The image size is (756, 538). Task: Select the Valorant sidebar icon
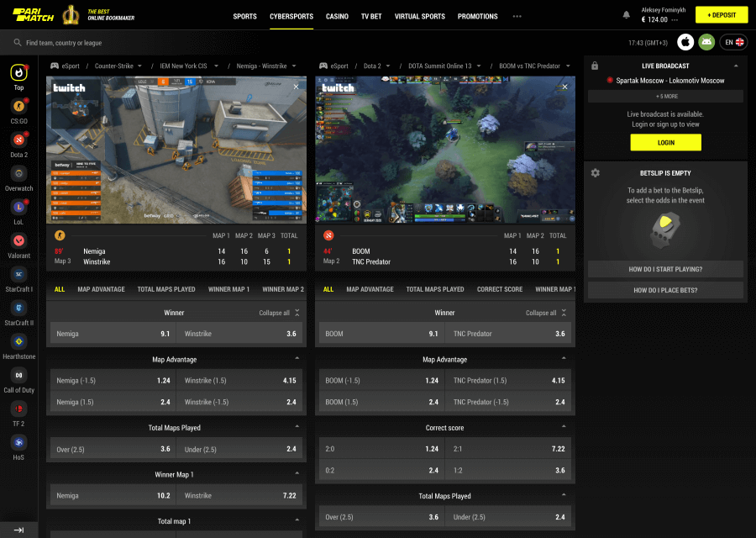[18, 240]
